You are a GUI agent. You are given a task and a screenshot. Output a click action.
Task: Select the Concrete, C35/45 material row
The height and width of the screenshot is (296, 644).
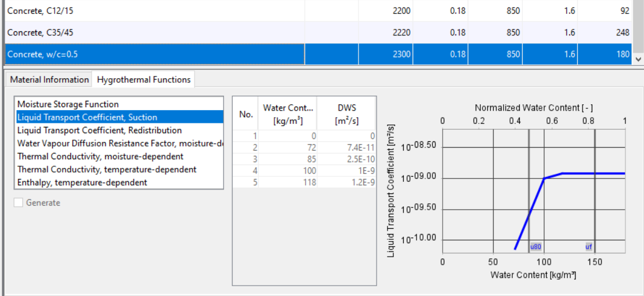click(318, 32)
